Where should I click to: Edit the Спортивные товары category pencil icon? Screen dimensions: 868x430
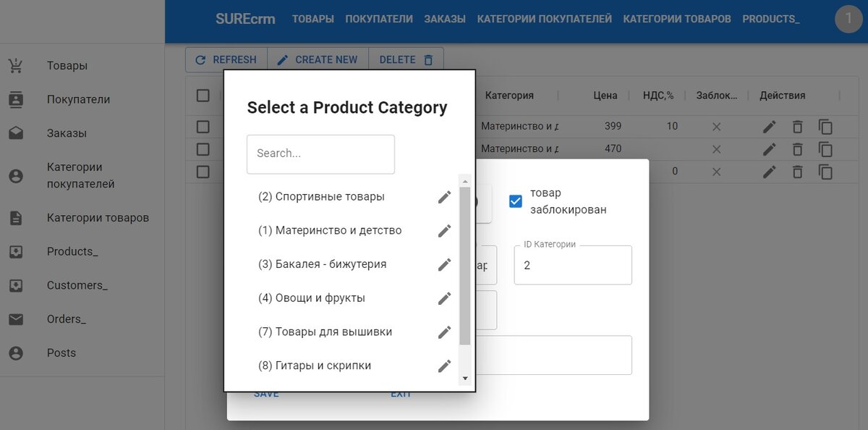click(444, 197)
